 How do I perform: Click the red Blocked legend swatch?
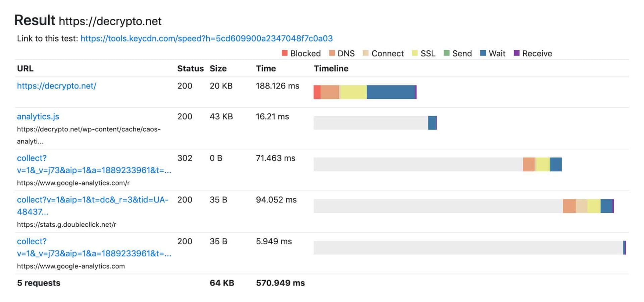[x=285, y=53]
